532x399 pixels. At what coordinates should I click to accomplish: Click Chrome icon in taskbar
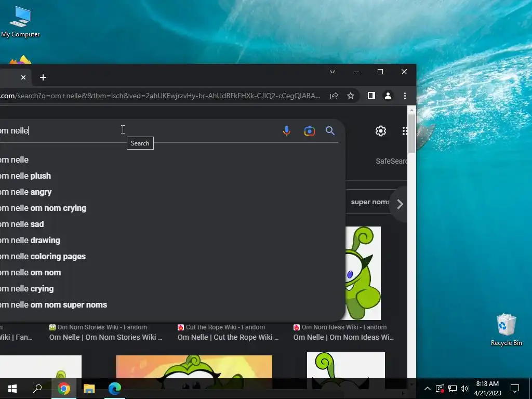coord(64,389)
